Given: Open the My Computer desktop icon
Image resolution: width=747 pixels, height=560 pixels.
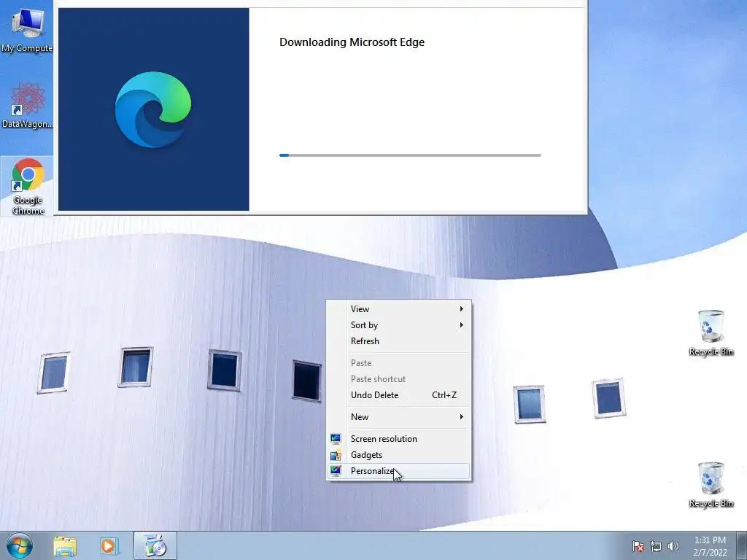Looking at the screenshot, I should coord(27,29).
